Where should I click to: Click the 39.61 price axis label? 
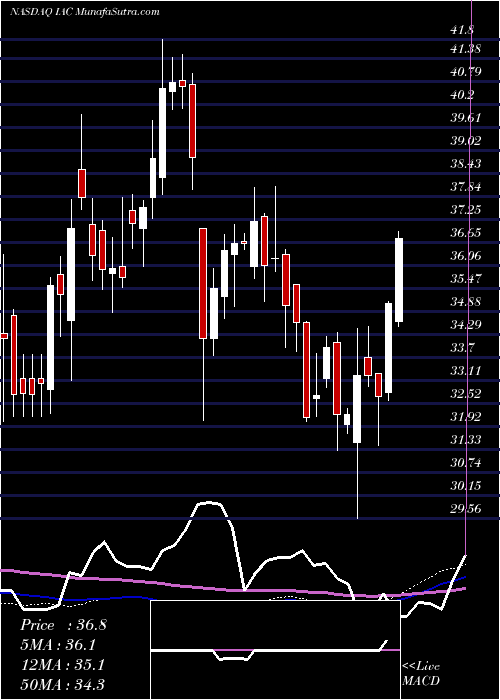tap(466, 118)
